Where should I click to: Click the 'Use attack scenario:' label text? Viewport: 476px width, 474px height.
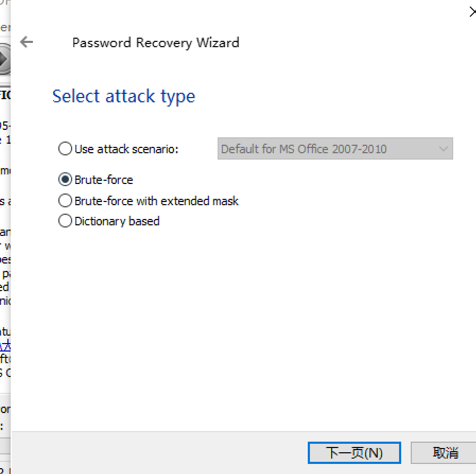pos(126,149)
